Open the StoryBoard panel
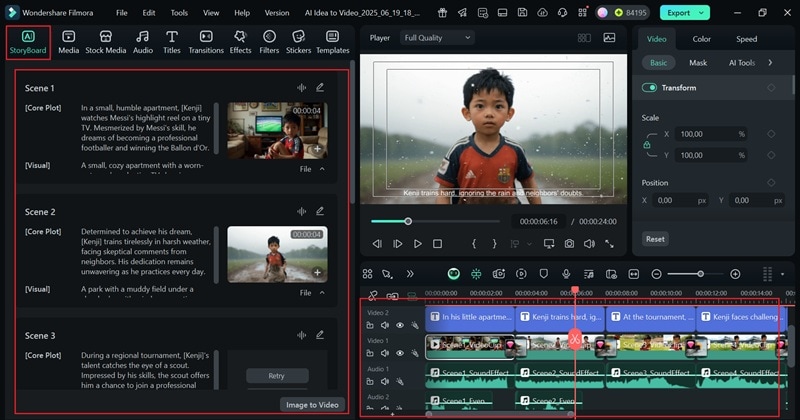The width and height of the screenshot is (800, 420). pyautogui.click(x=28, y=42)
